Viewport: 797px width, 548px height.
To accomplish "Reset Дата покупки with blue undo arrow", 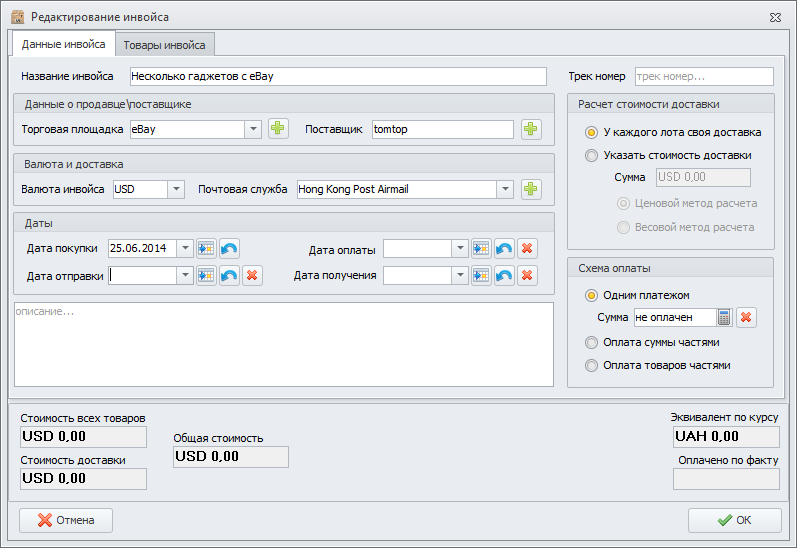I will coord(229,248).
